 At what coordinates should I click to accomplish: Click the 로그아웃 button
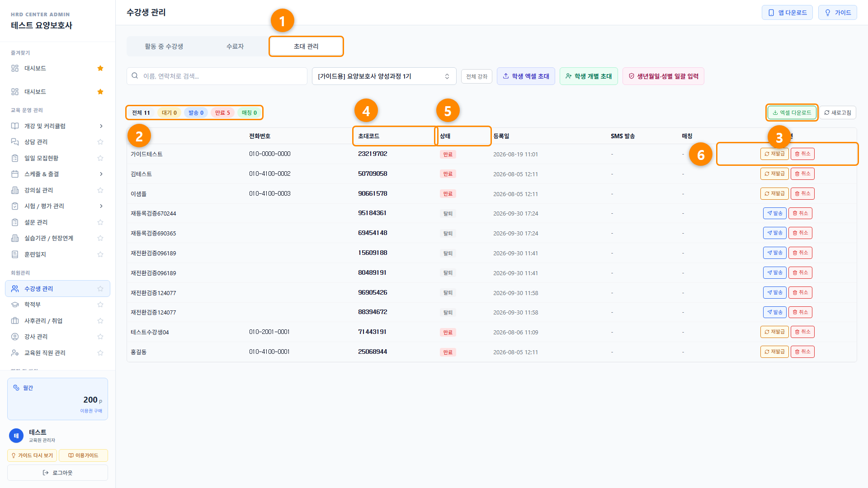[57, 473]
